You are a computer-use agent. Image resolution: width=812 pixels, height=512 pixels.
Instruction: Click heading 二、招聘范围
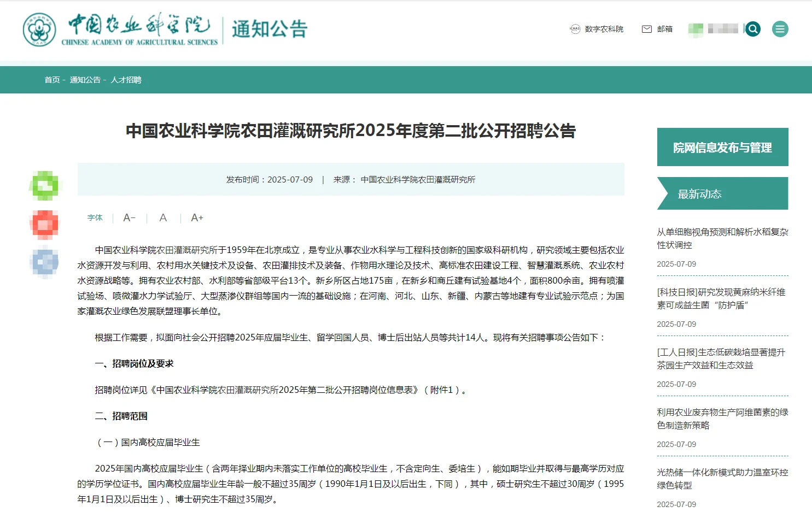click(121, 416)
